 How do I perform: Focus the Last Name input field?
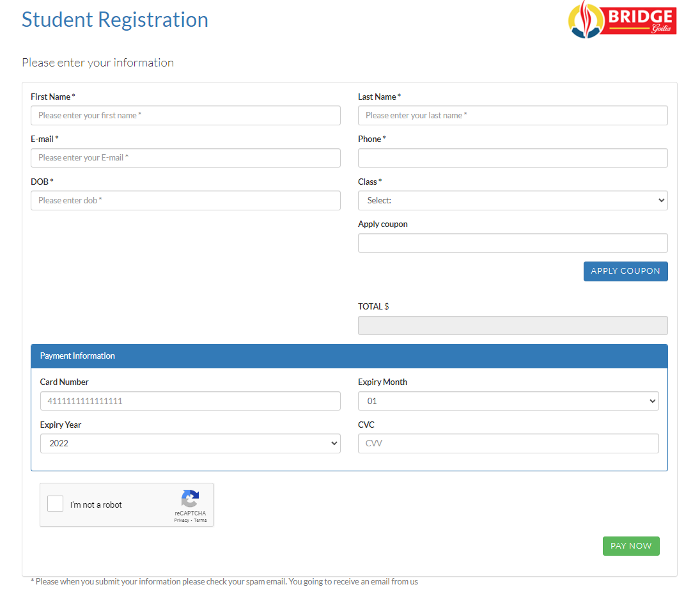pyautogui.click(x=513, y=116)
